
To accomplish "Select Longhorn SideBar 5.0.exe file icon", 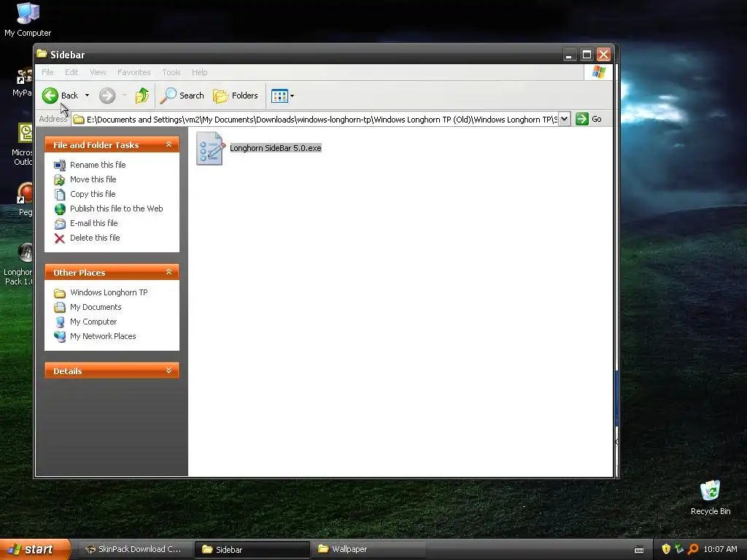I will click(210, 149).
